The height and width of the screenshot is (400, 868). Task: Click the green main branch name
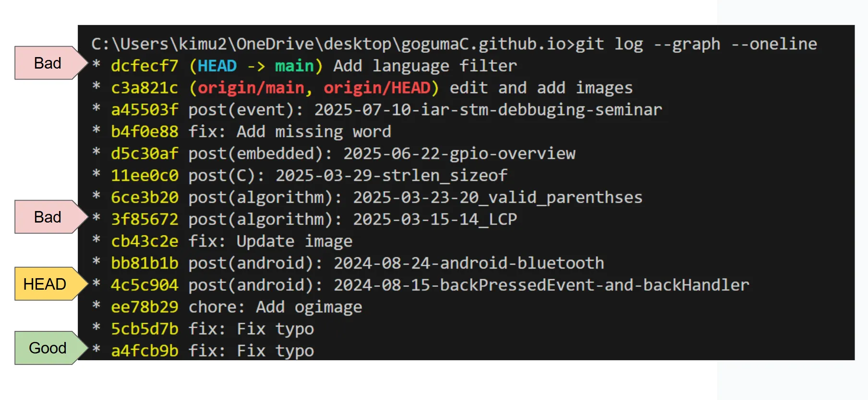294,66
